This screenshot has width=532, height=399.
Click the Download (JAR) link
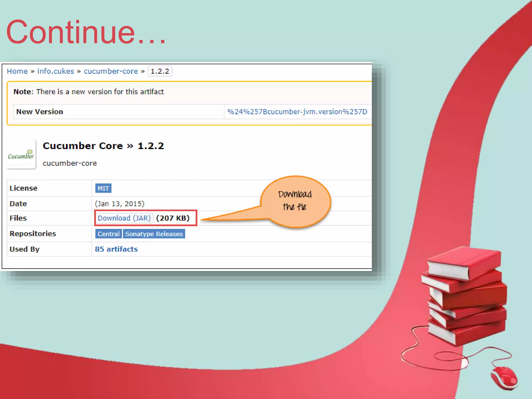tap(124, 218)
